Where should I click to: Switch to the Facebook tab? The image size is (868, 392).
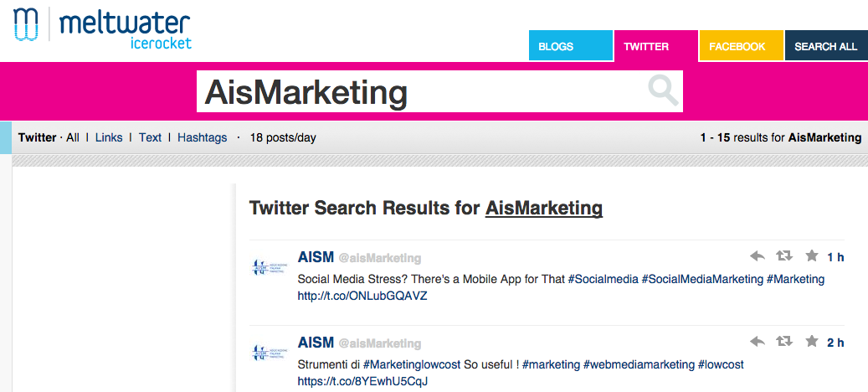pos(742,46)
